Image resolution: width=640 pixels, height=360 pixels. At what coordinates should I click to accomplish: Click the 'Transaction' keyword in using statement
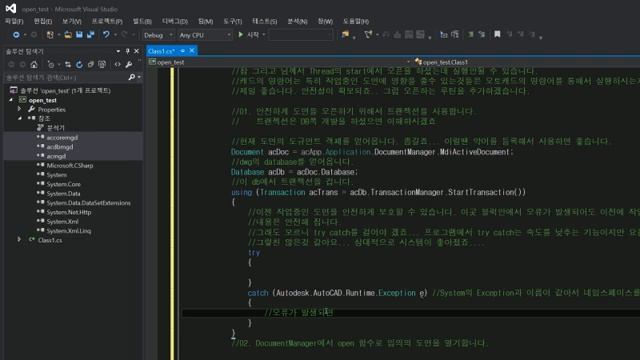coord(282,192)
